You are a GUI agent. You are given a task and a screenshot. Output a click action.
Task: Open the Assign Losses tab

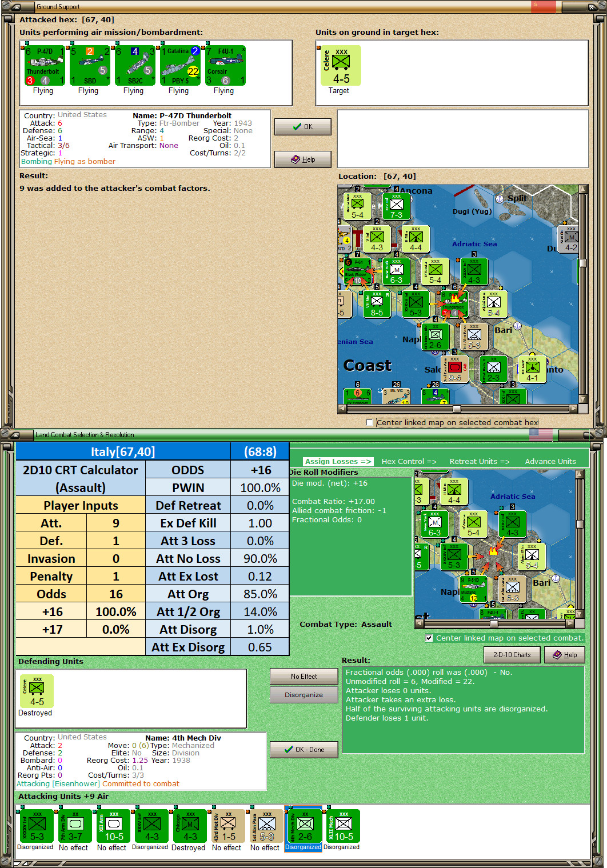coord(338,462)
